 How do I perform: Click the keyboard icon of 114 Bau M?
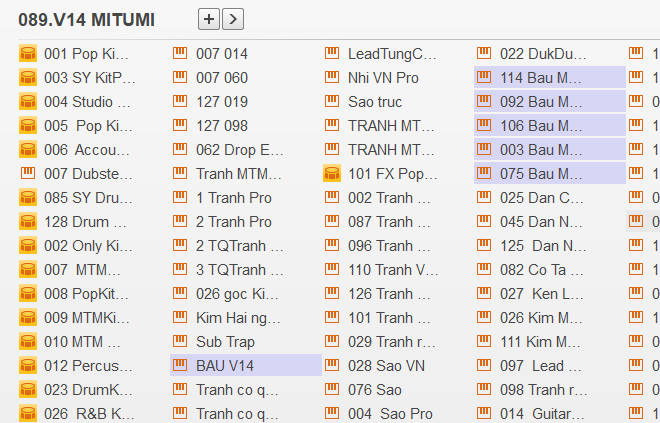[x=484, y=78]
